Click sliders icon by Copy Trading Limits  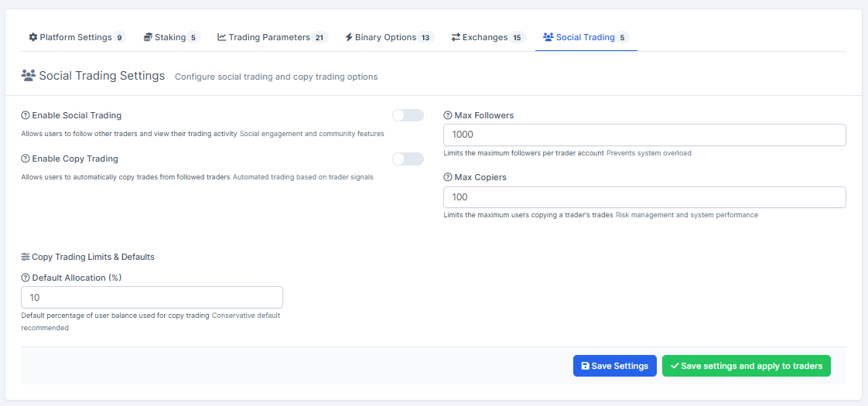26,257
